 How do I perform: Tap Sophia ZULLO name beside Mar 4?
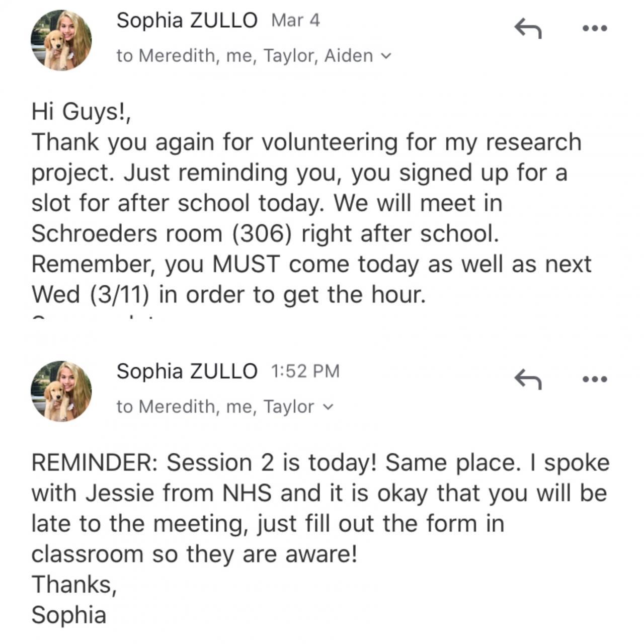187,21
